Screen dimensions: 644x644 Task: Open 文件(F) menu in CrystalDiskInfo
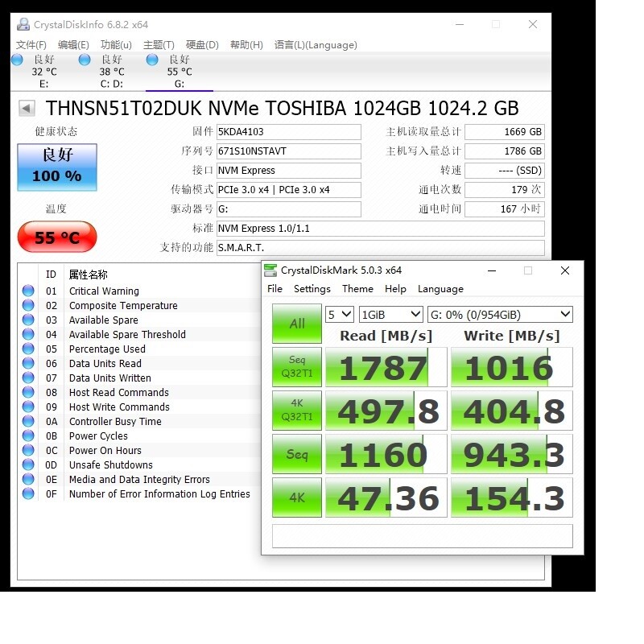[x=31, y=45]
